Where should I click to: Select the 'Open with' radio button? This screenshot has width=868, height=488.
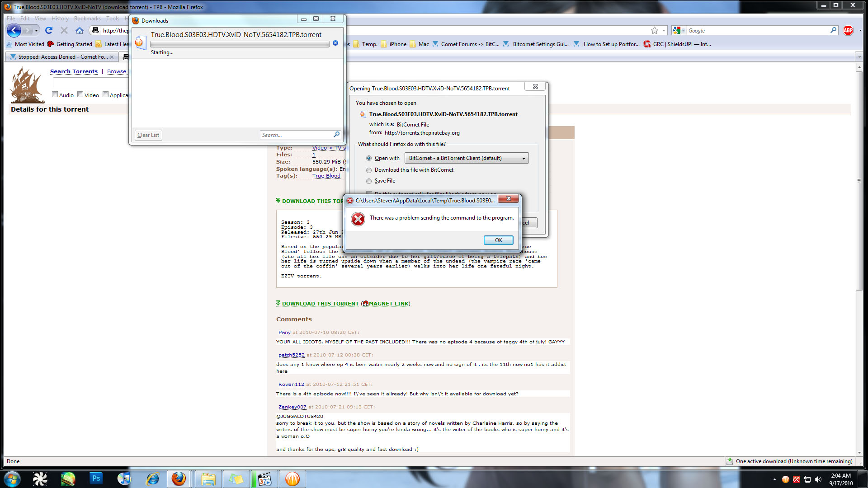coord(369,158)
